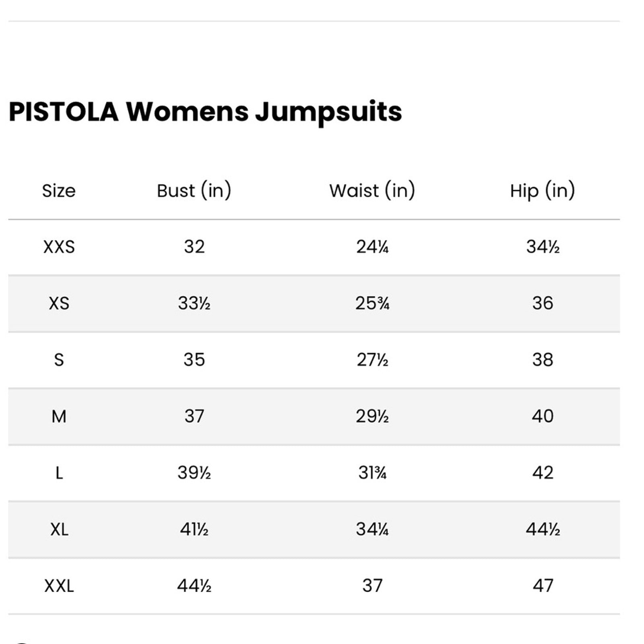This screenshot has height=644, width=644.
Task: Click the L bust value 39½
Action: [194, 473]
